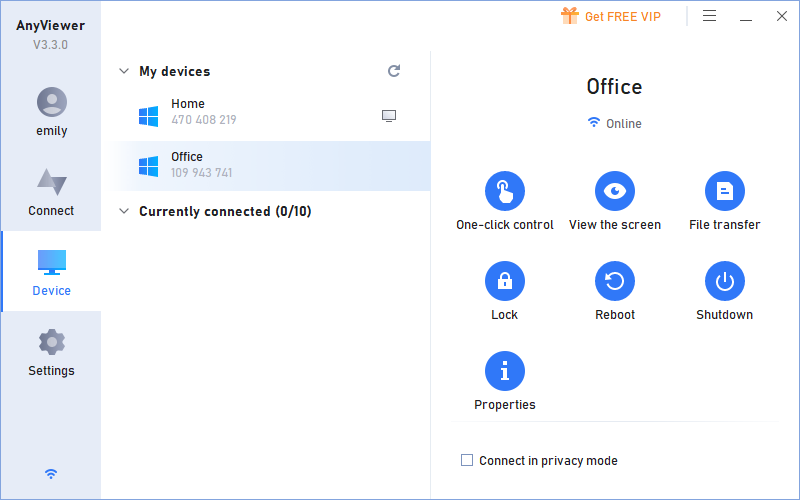
Task: Open the Settings tab
Action: [51, 352]
